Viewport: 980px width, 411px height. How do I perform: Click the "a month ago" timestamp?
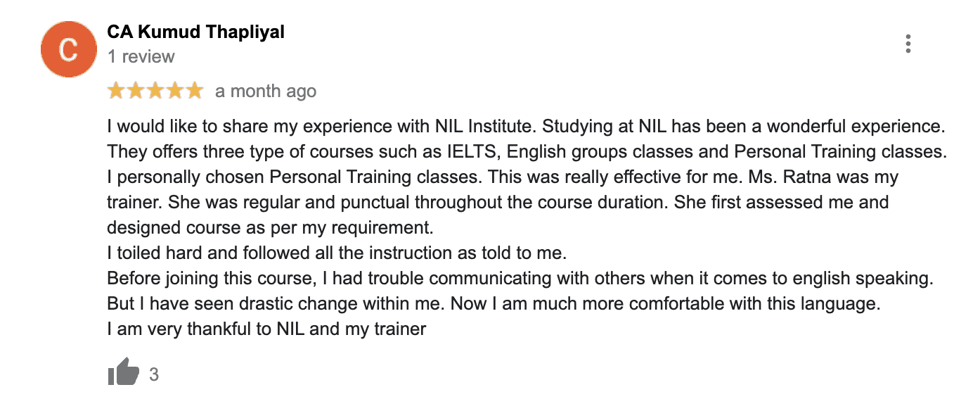[x=266, y=91]
